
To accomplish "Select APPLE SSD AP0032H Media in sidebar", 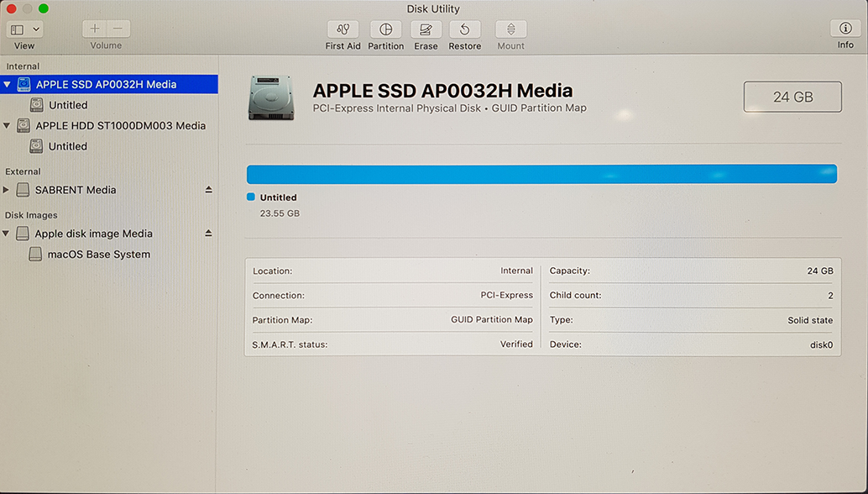I will (109, 84).
